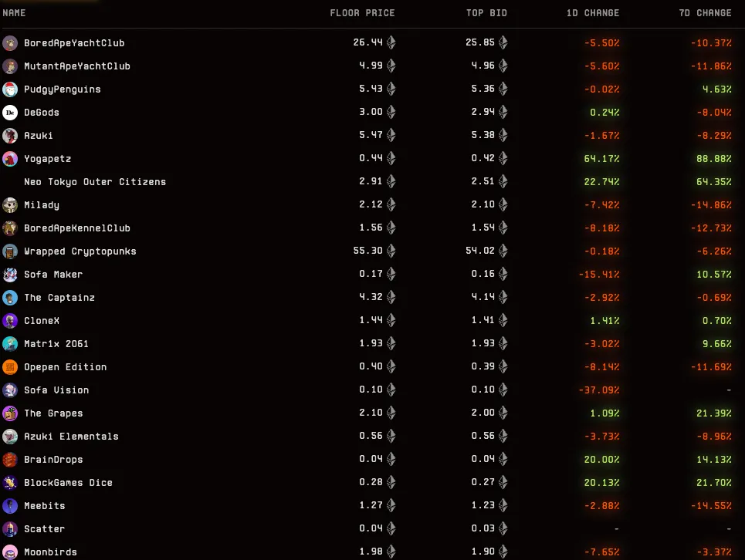Click the Yogapetz 1D change 64.17%
745x560 pixels.
(601, 158)
